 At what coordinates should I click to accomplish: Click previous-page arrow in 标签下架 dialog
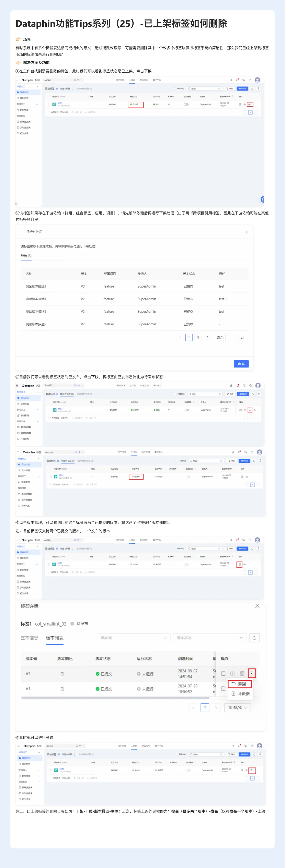[179, 337]
